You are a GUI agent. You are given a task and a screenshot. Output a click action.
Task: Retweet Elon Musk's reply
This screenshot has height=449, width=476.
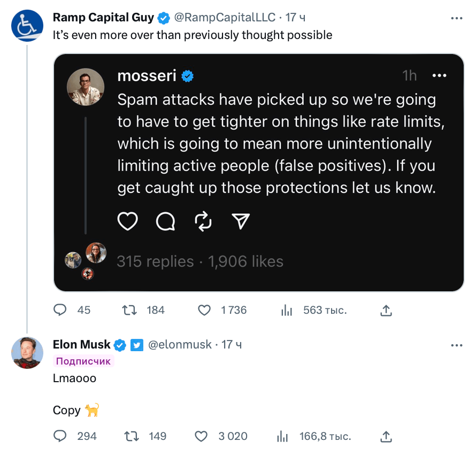pyautogui.click(x=132, y=436)
